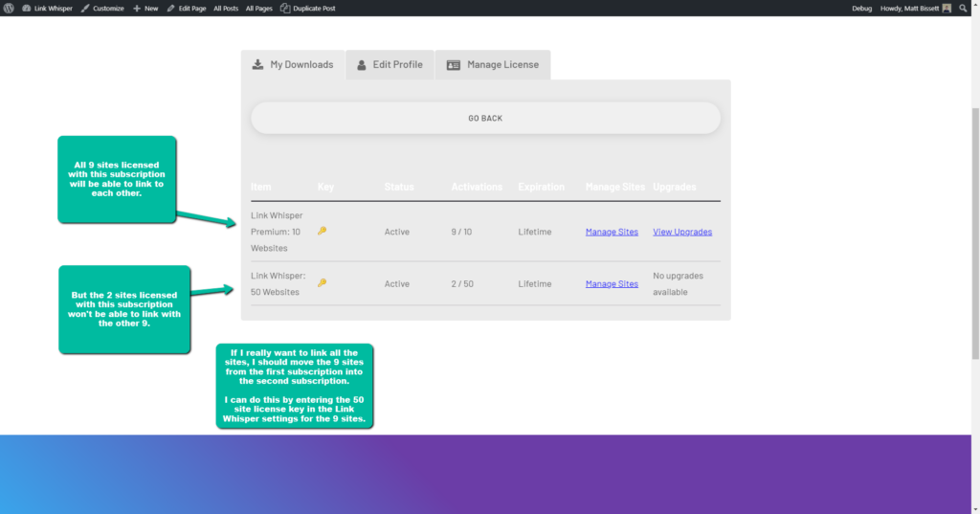Click the New plus icon
Image resolution: width=980 pixels, height=514 pixels.
point(137,8)
